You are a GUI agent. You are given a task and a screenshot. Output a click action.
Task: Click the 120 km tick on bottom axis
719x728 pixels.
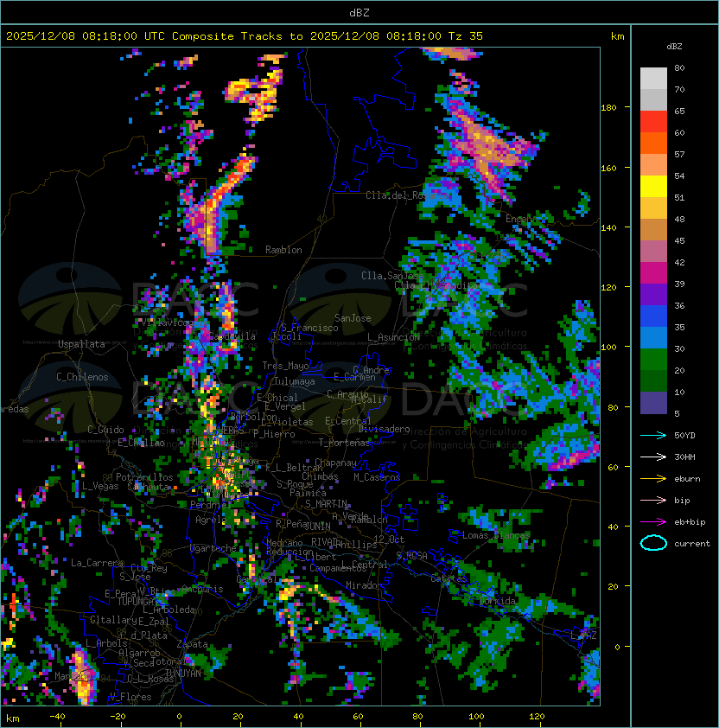pos(537,717)
